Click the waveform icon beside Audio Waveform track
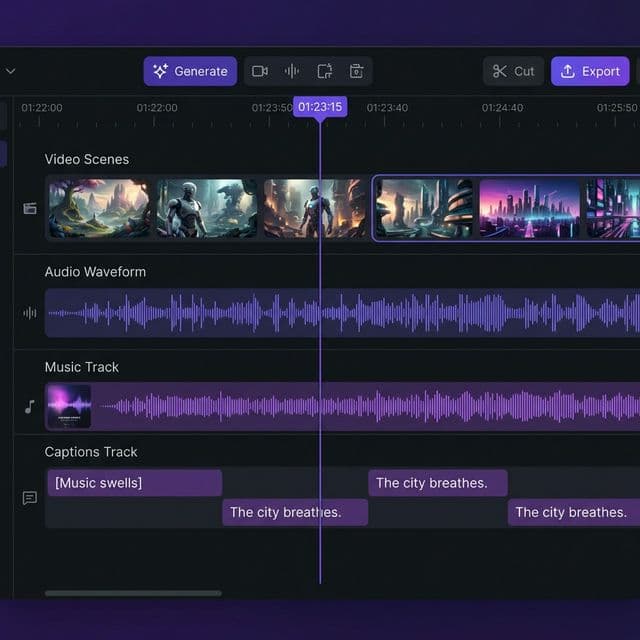The width and height of the screenshot is (640, 640). pyautogui.click(x=30, y=313)
